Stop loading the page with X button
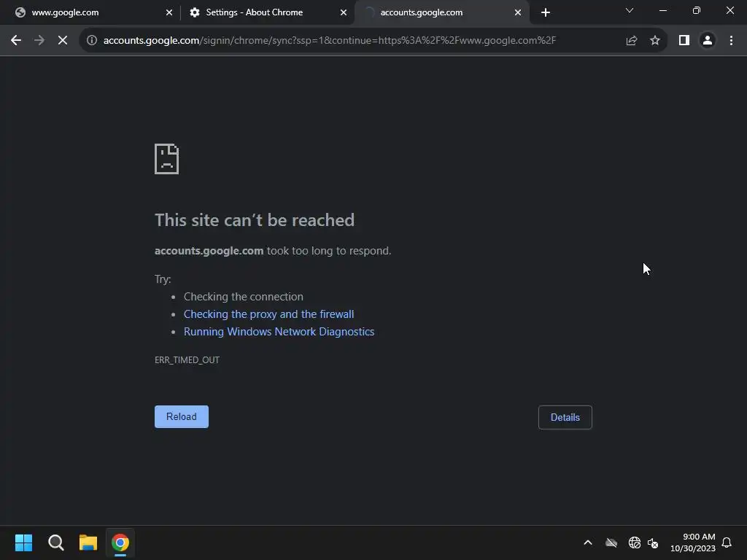 click(63, 41)
